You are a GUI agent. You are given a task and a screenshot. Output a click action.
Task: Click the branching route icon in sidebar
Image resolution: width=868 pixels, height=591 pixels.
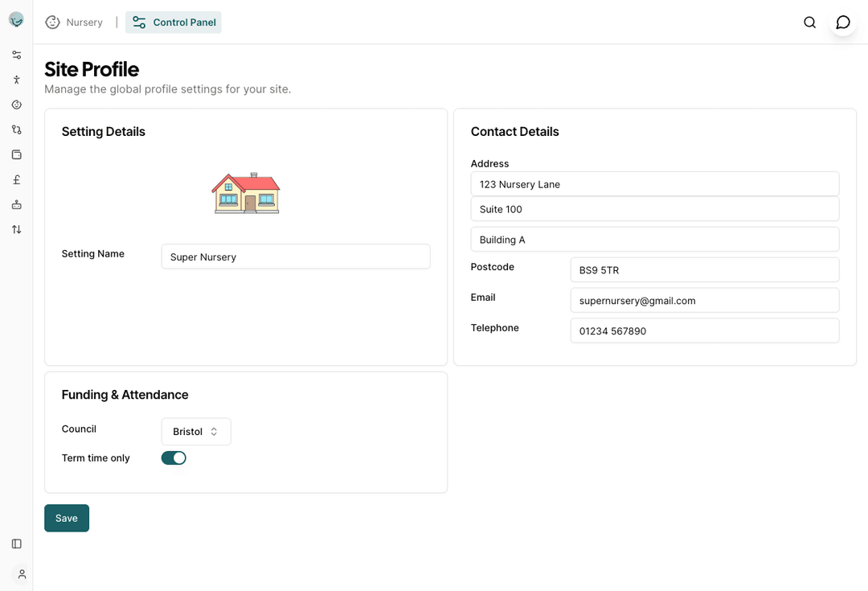click(x=16, y=129)
